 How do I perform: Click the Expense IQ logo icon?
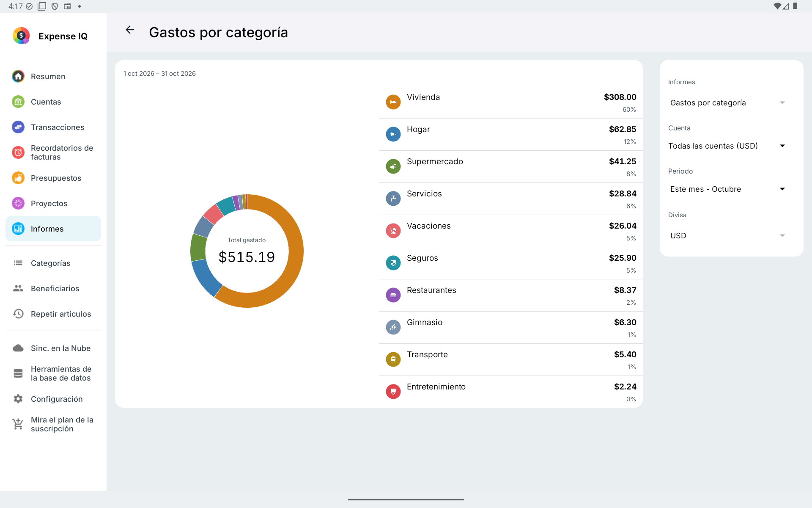click(x=21, y=36)
